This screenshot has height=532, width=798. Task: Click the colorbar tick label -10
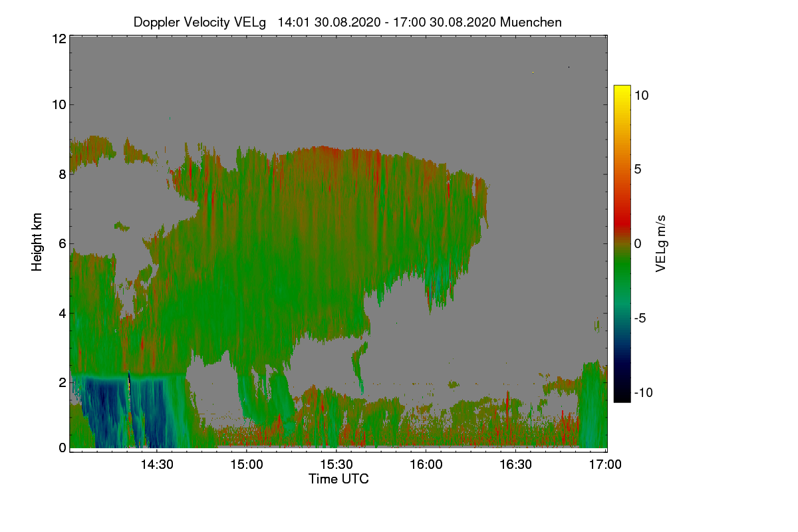point(643,392)
